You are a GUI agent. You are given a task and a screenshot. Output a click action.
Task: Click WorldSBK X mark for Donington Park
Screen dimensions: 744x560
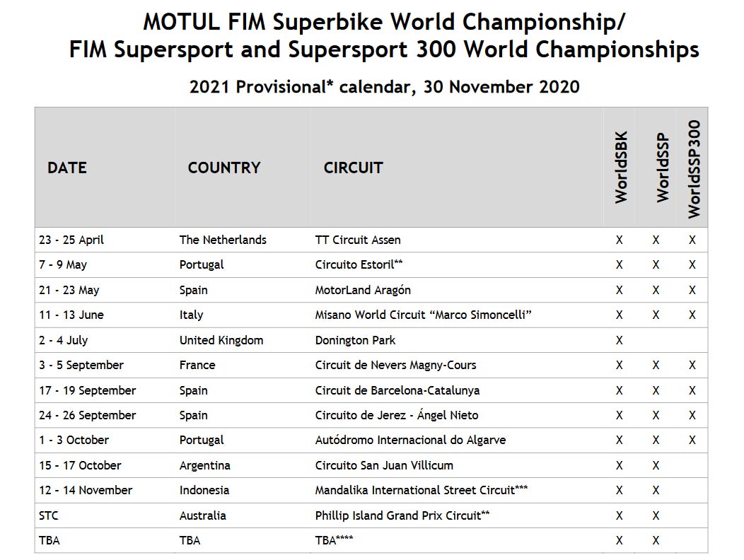click(x=620, y=340)
